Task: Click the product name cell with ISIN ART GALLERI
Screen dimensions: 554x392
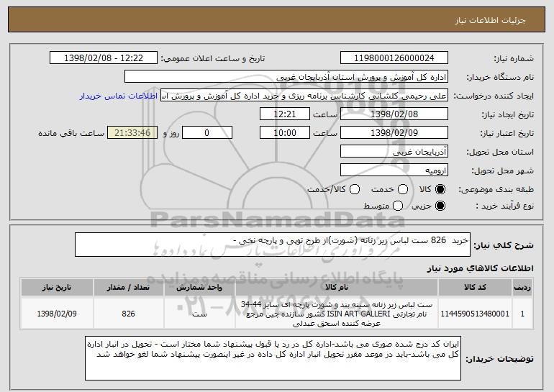Action: tap(337, 314)
